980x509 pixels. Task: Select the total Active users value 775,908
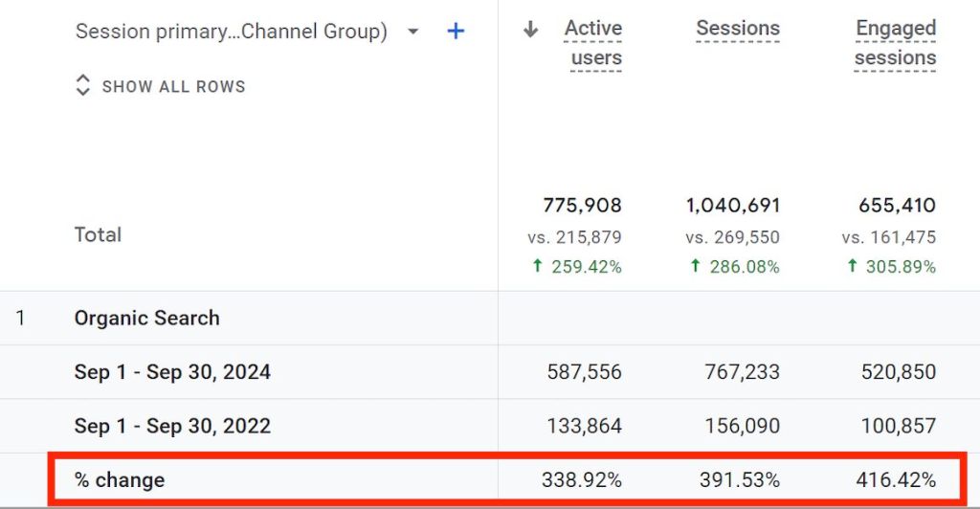coord(583,206)
